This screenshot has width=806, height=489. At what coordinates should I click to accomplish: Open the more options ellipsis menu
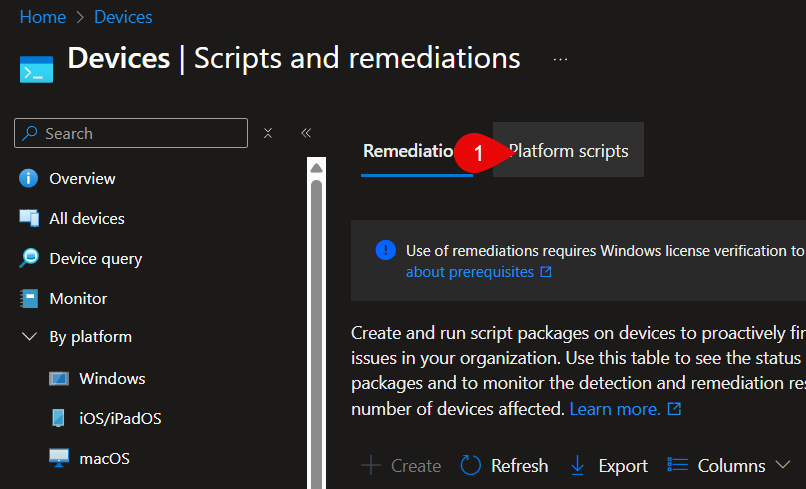pyautogui.click(x=560, y=59)
